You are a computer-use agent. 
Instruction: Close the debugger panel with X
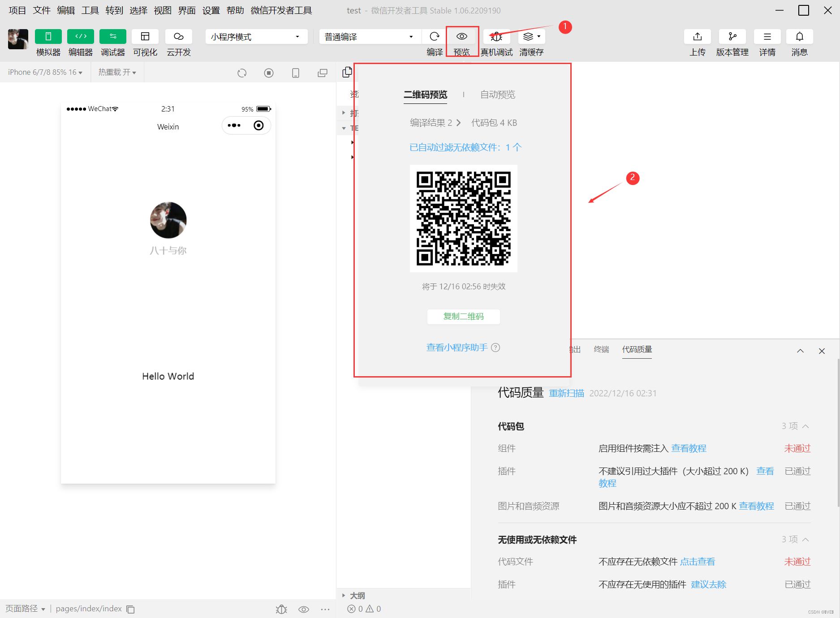point(822,351)
